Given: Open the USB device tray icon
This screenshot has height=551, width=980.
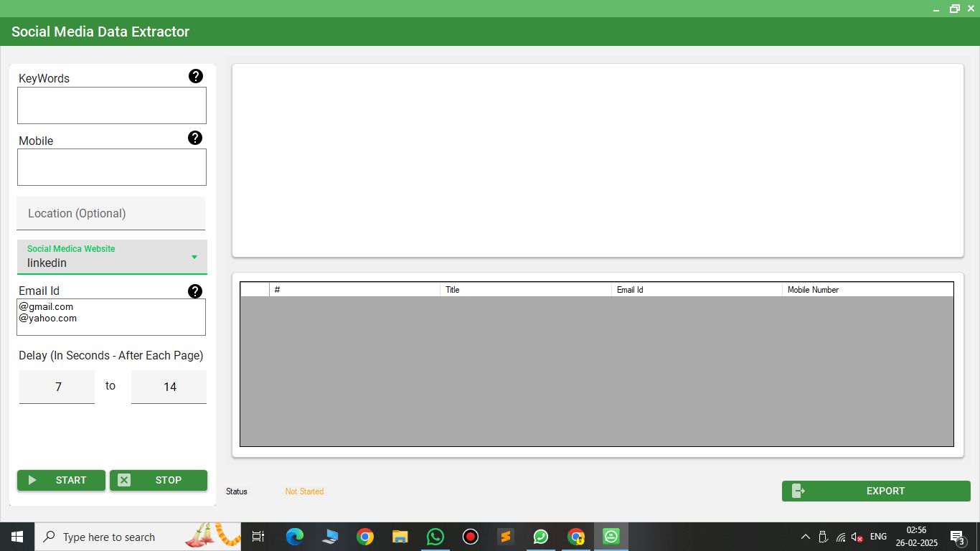Looking at the screenshot, I should (x=823, y=537).
